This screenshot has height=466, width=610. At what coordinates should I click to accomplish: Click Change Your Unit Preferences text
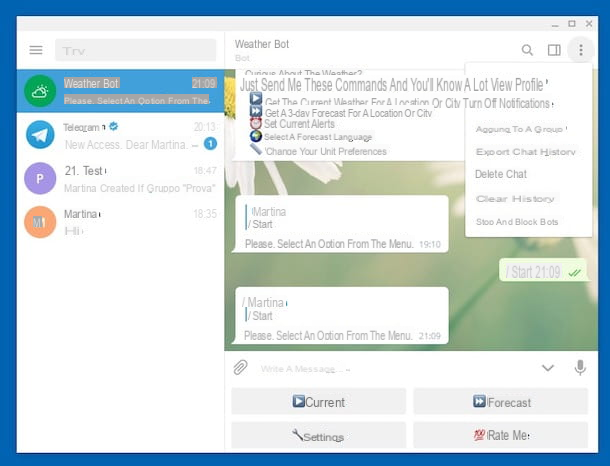[x=326, y=151]
